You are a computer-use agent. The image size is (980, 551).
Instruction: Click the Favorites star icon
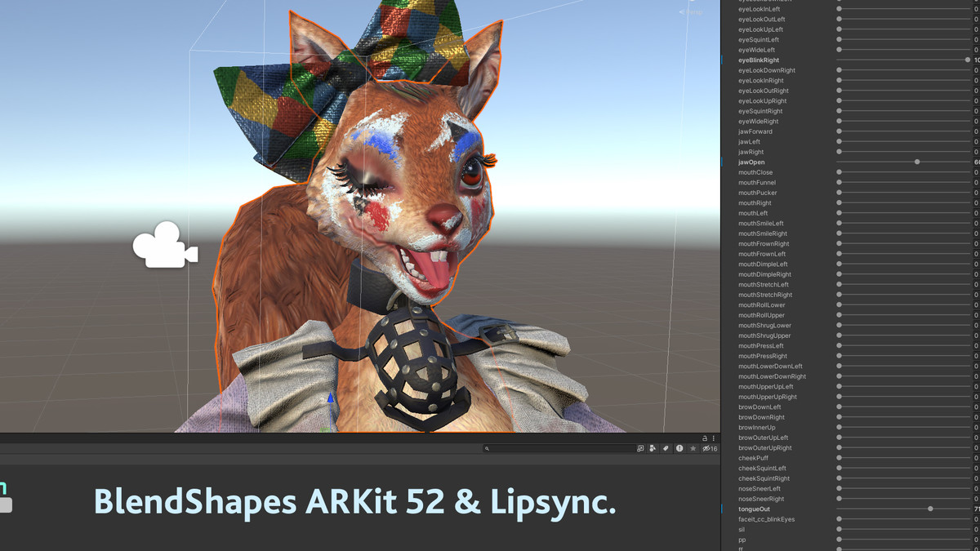692,449
